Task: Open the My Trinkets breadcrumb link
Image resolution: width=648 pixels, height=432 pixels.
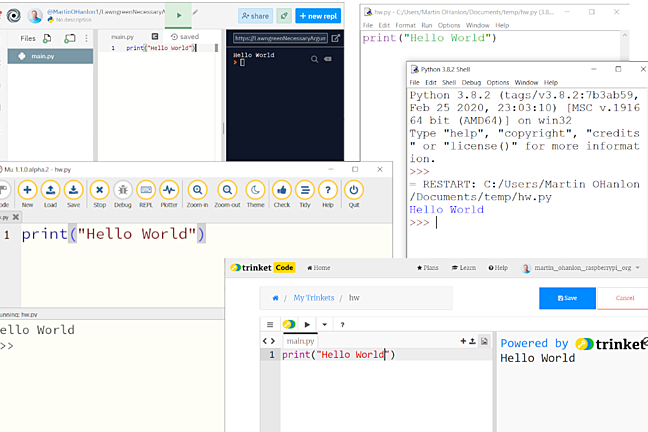Action: 312,298
